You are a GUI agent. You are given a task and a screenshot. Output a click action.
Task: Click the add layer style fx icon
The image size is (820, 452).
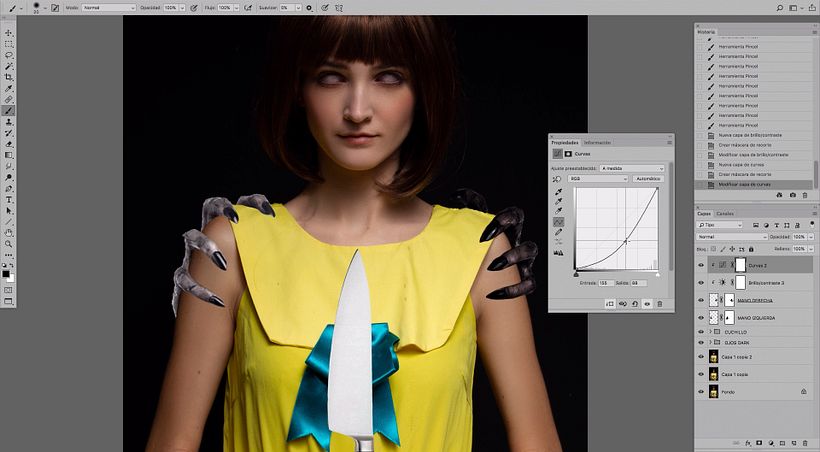click(x=748, y=443)
